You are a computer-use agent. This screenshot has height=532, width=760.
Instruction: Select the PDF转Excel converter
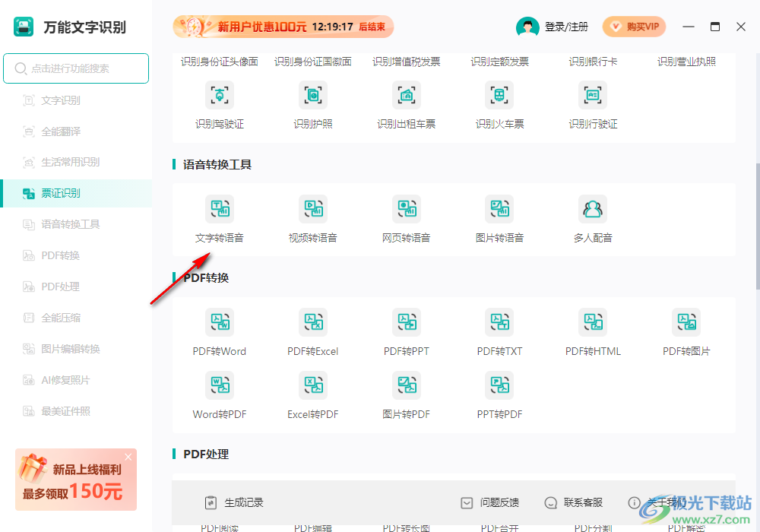pyautogui.click(x=313, y=333)
